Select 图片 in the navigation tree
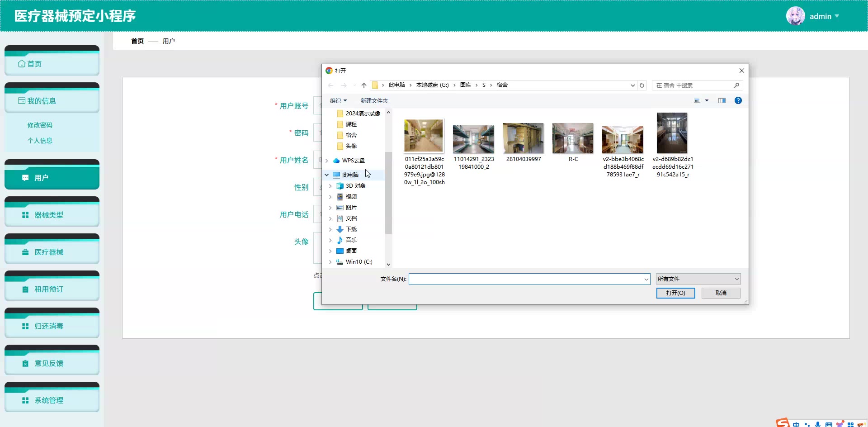Image resolution: width=868 pixels, height=427 pixels. (351, 208)
